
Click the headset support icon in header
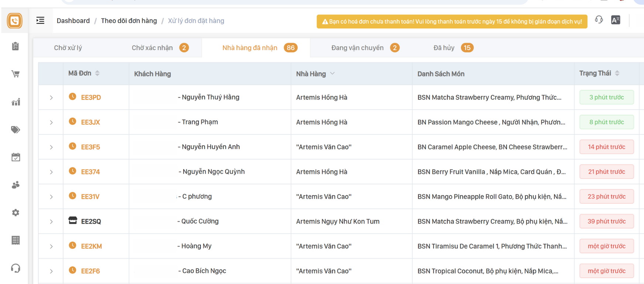click(599, 20)
